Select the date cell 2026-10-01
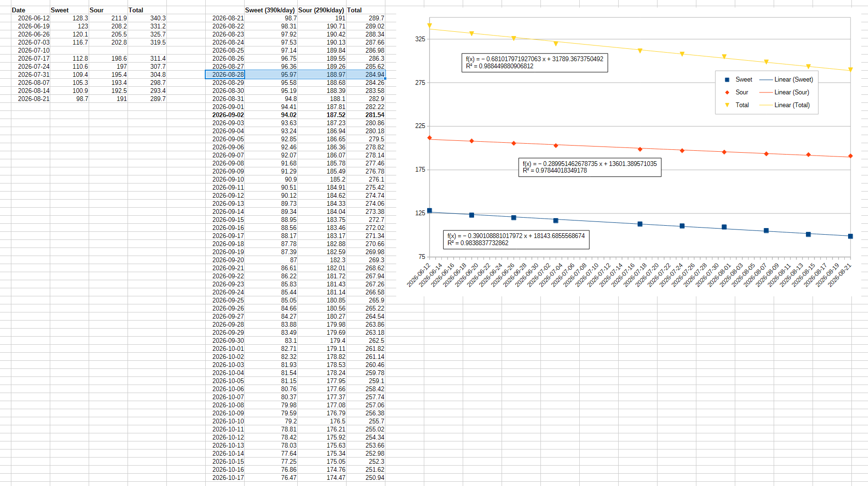This screenshot has width=868, height=486. (x=225, y=348)
